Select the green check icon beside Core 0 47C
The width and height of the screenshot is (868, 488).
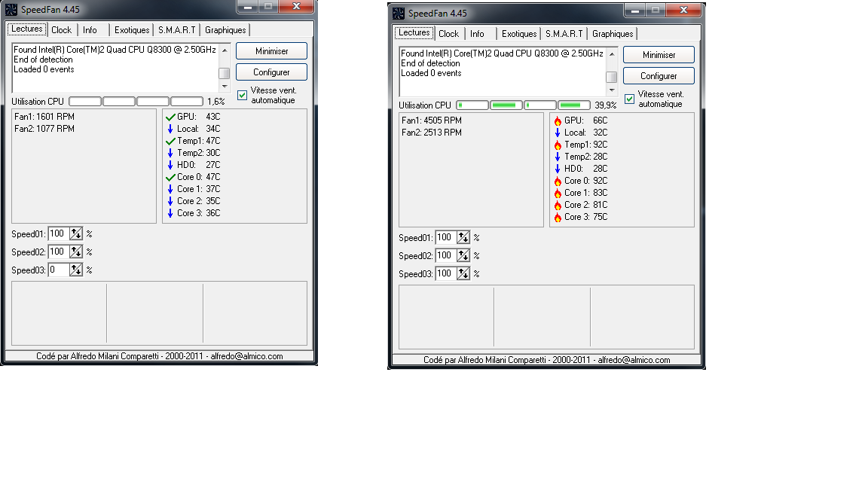coord(170,177)
